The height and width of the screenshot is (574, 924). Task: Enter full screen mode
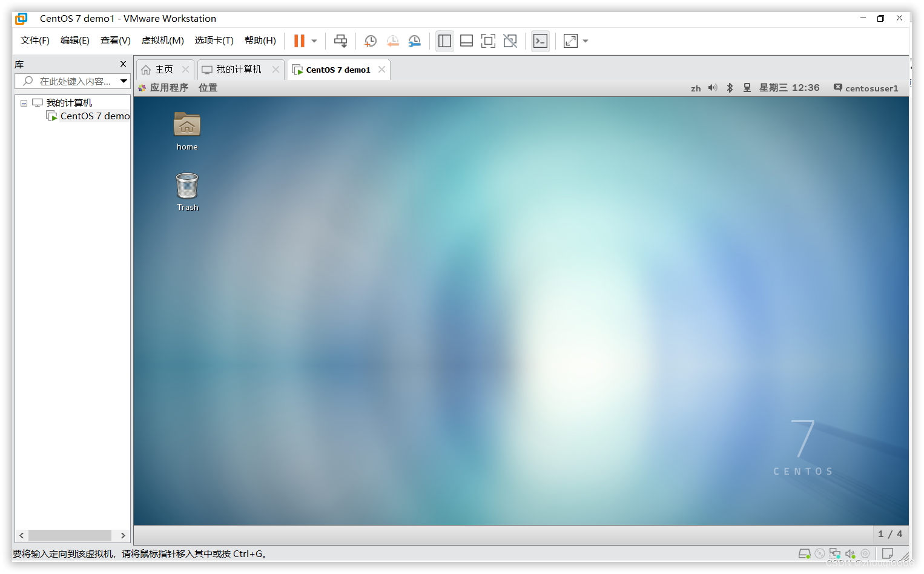coord(488,41)
